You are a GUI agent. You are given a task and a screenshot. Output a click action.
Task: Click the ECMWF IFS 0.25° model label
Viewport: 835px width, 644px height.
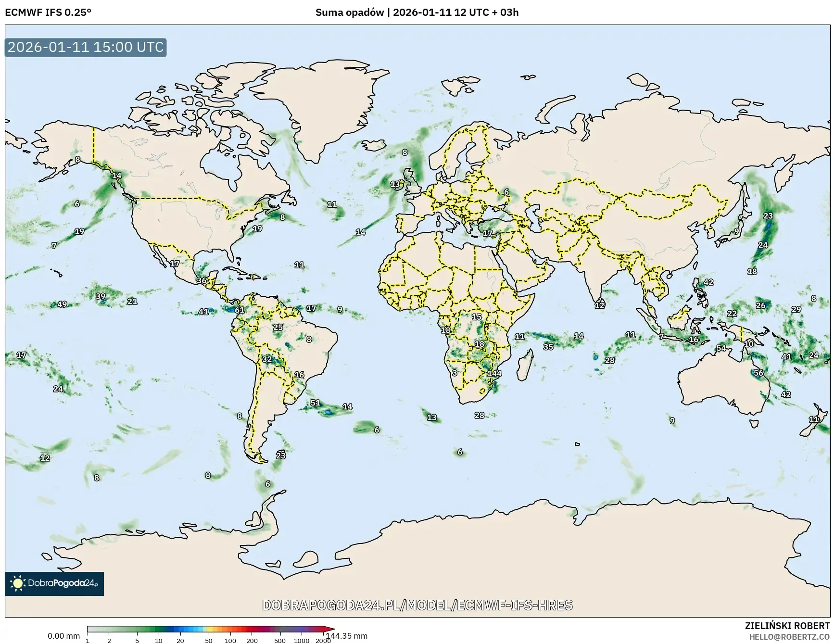pyautogui.click(x=48, y=13)
